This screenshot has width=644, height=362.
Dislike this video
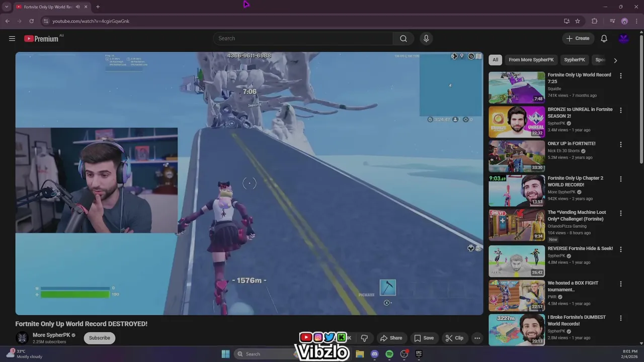[x=364, y=338]
